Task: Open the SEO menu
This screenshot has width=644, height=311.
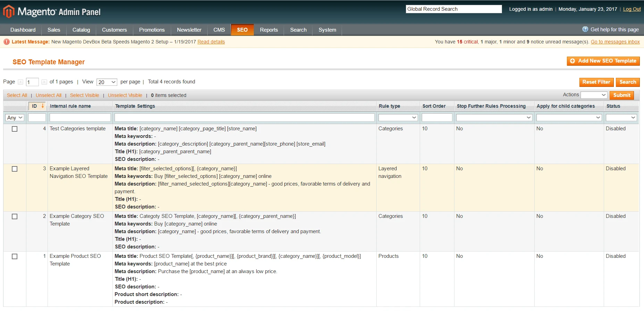Action: (242, 30)
